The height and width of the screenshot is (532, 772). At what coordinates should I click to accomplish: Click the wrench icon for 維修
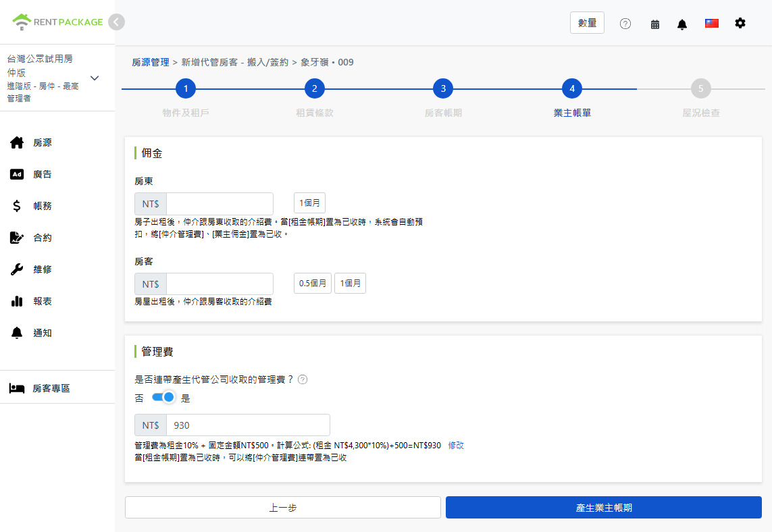[17, 269]
